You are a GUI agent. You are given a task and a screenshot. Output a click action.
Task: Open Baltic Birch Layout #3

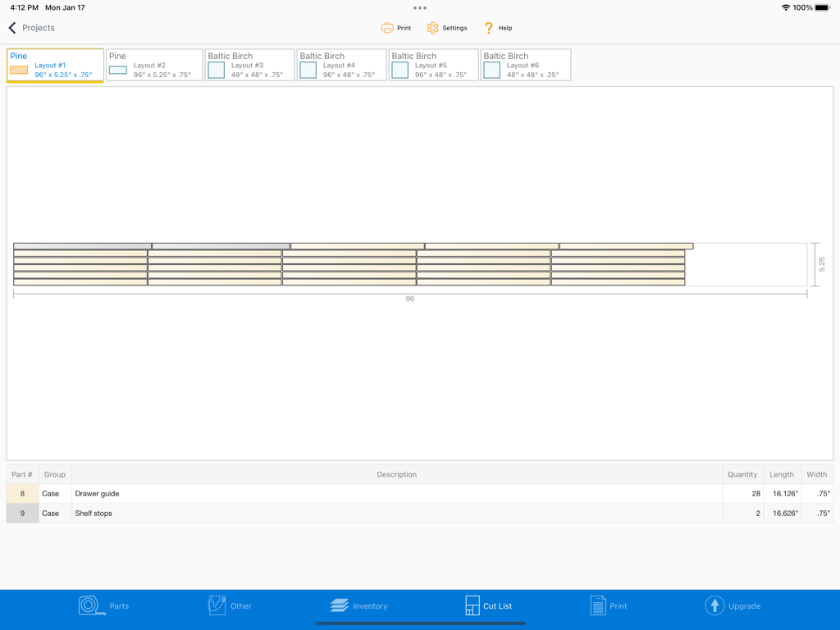coord(249,65)
